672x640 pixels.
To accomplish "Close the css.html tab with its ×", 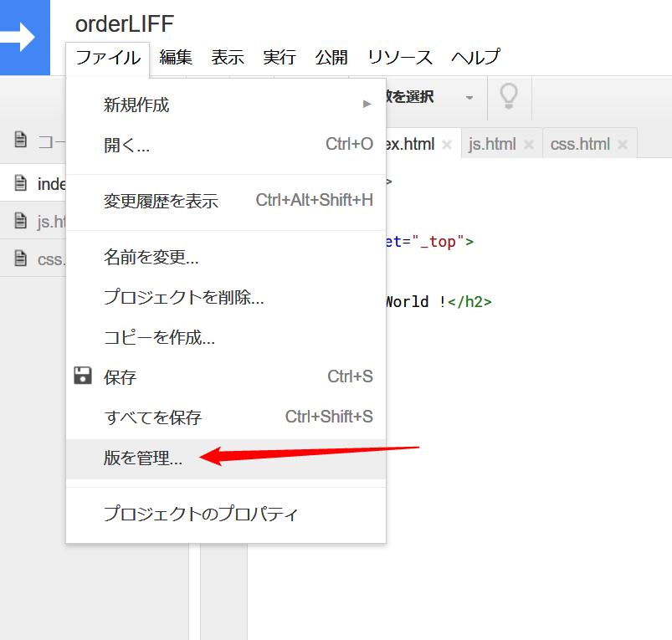I will tap(622, 143).
